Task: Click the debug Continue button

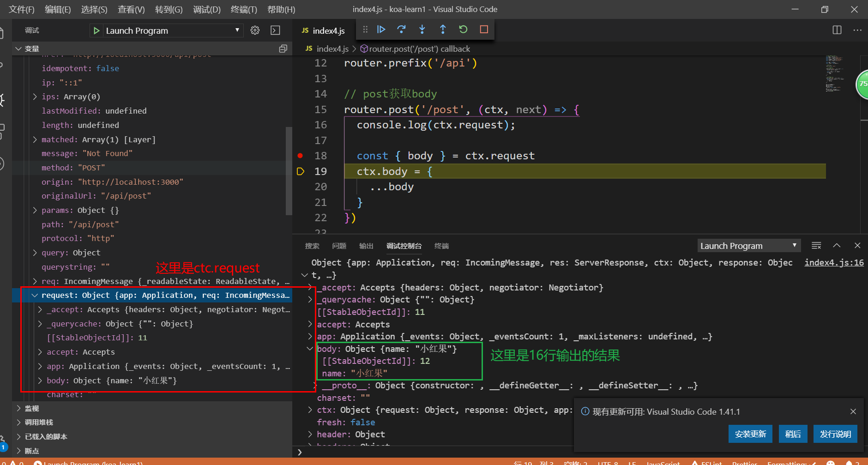Action: (381, 30)
